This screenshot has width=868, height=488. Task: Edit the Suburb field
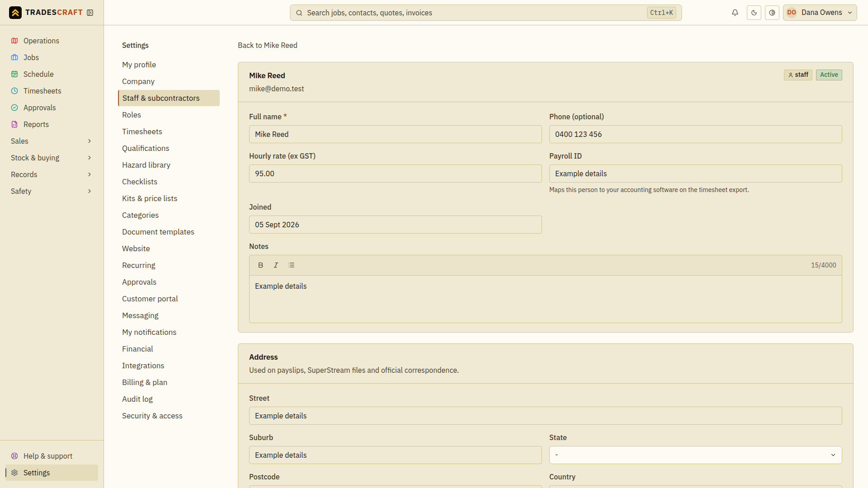[395, 455]
